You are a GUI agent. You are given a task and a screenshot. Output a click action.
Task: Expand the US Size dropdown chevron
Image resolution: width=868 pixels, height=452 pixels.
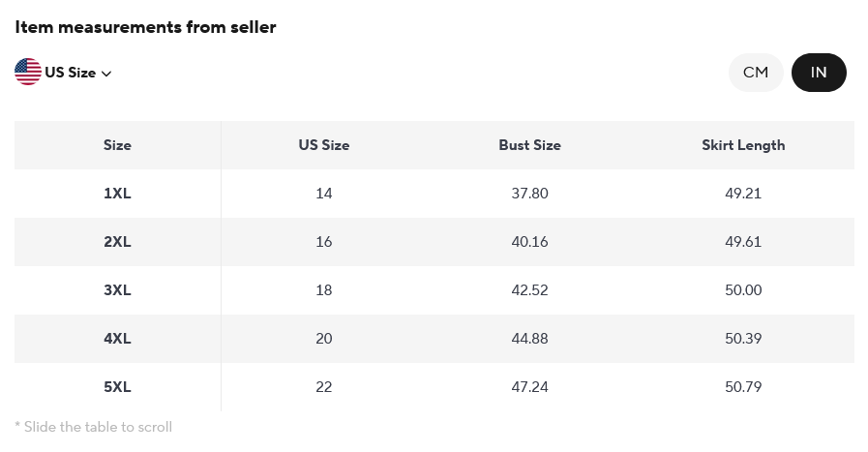coord(106,74)
